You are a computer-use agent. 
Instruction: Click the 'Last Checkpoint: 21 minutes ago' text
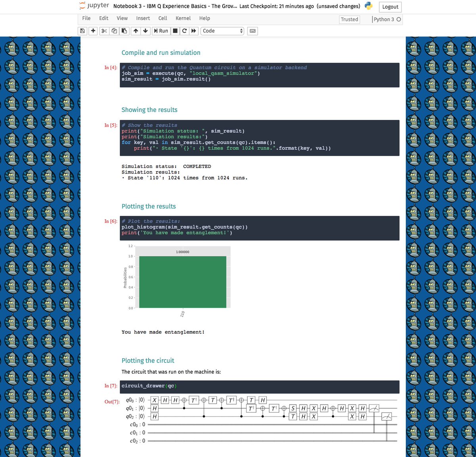[x=276, y=6]
